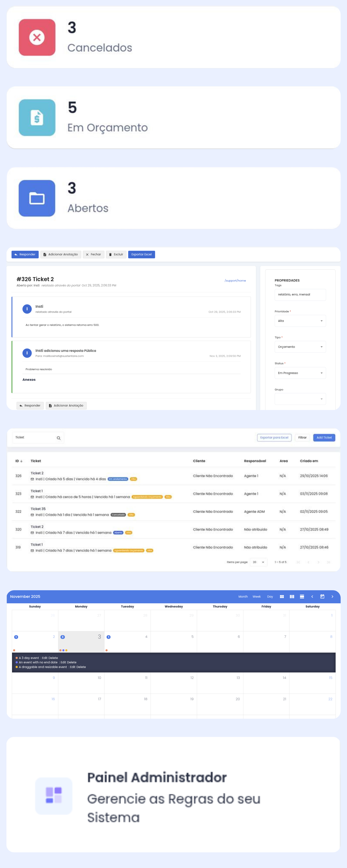
Task: Select the Week calendar view tab
Action: [x=256, y=596]
